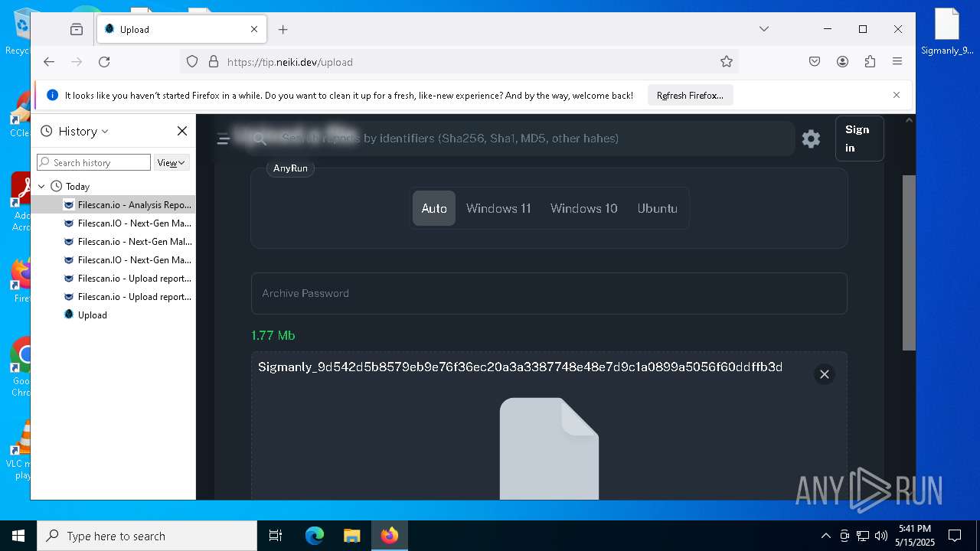Open the volume speaker tray icon

click(x=880, y=536)
